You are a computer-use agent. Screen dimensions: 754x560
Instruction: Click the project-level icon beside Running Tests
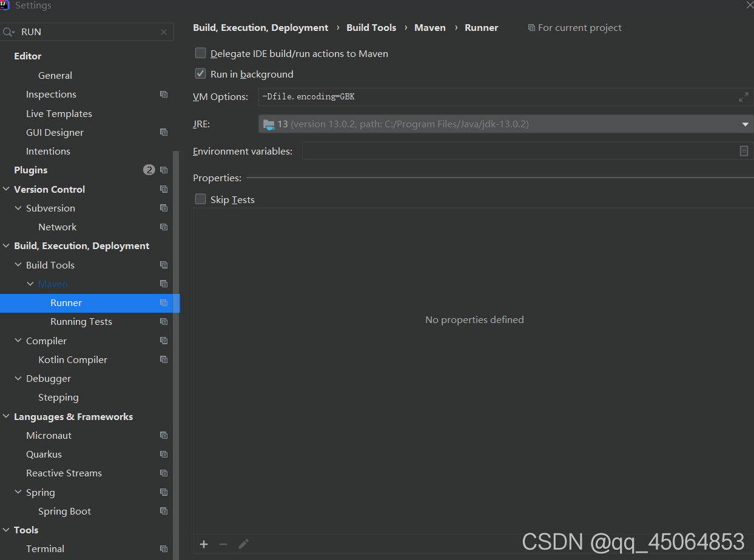pos(164,321)
